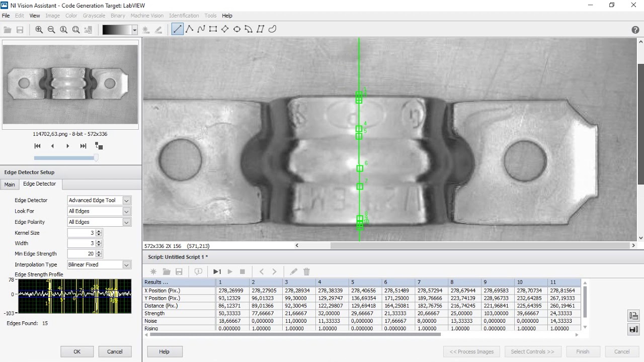Select the Edge Detector tab

[40, 184]
